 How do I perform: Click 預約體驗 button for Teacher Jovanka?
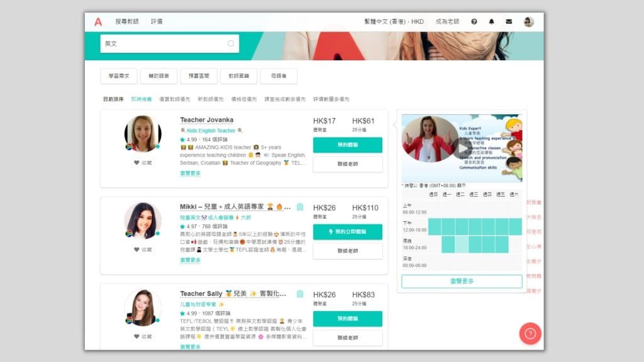click(x=347, y=145)
